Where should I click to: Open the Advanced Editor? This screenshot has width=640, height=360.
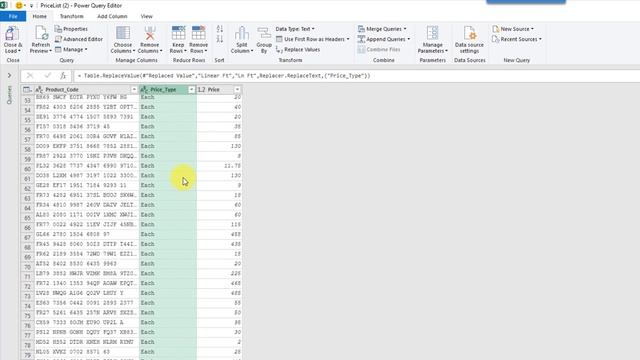click(x=79, y=39)
